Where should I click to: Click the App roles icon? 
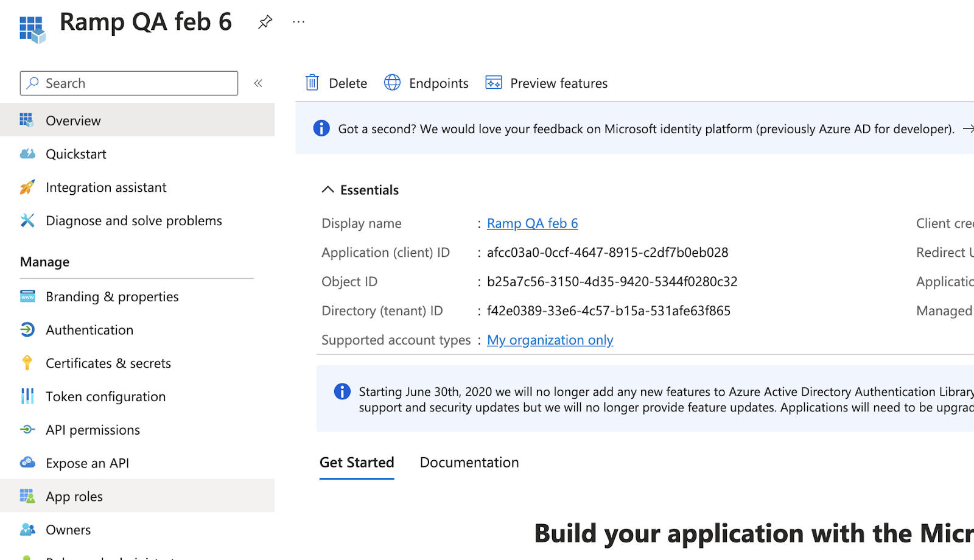[x=27, y=496]
